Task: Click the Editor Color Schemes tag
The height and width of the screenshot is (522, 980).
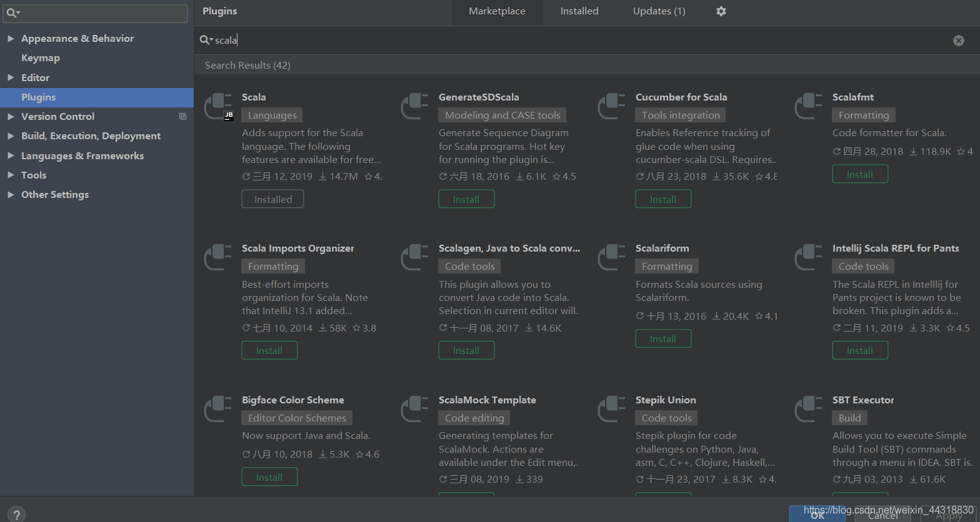Action: tap(297, 418)
